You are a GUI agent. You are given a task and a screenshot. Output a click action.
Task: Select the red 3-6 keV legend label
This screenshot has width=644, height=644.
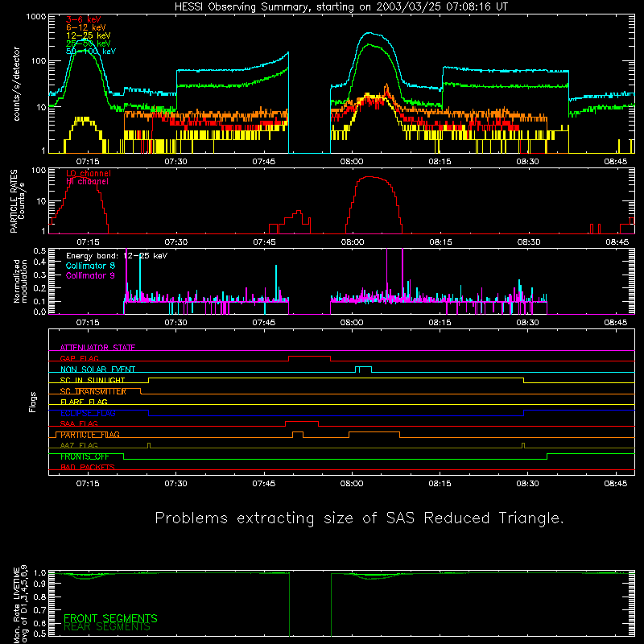click(x=84, y=19)
